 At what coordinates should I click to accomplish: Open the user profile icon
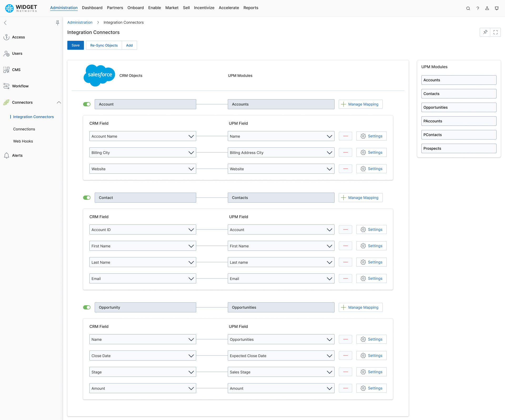(x=487, y=8)
